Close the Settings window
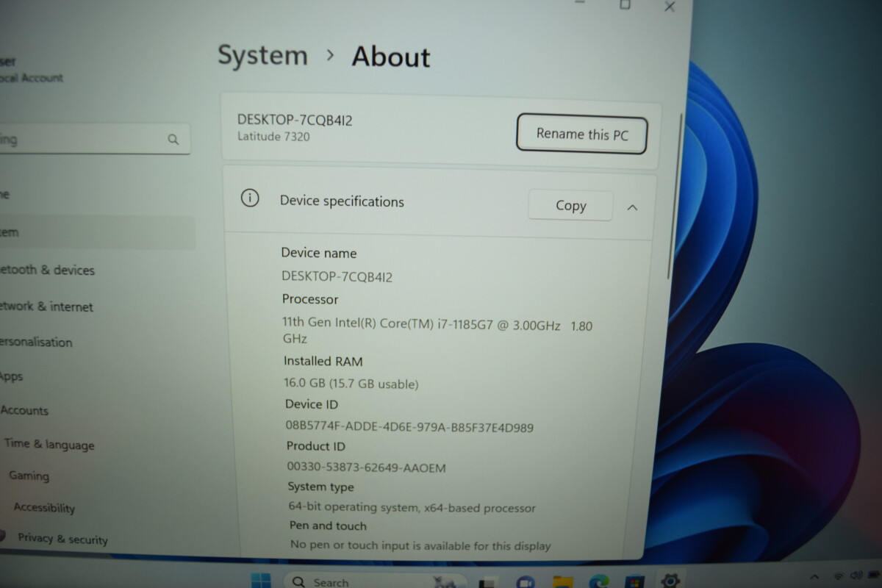The width and height of the screenshot is (882, 588). click(x=670, y=6)
